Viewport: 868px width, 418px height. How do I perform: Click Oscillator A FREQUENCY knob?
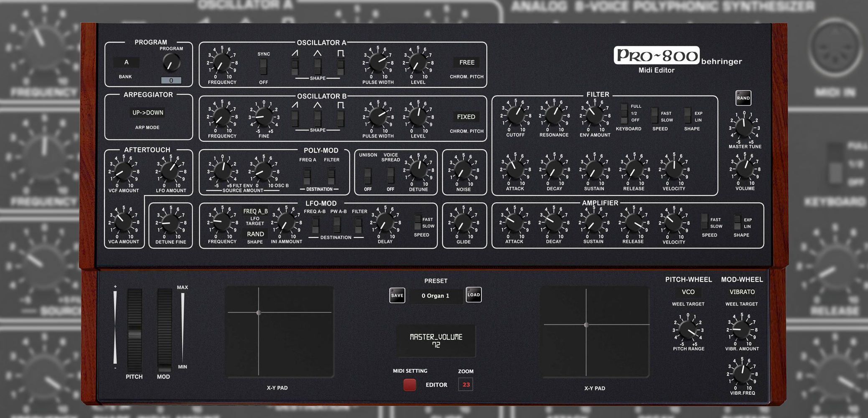(x=222, y=63)
